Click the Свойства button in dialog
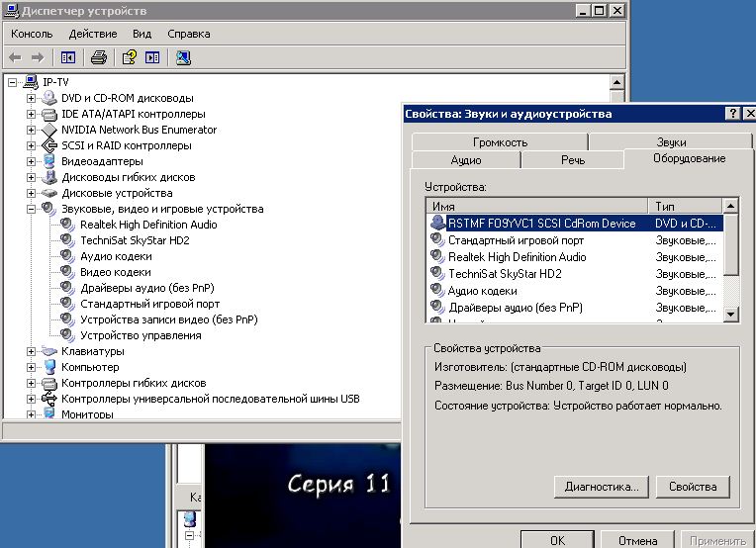Screen dimensions: 756x548 pyautogui.click(x=693, y=487)
